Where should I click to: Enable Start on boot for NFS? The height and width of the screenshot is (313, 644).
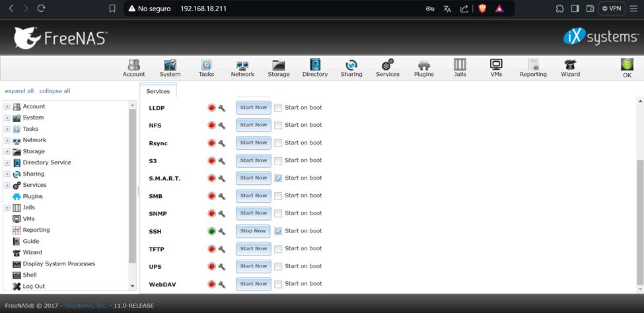278,125
